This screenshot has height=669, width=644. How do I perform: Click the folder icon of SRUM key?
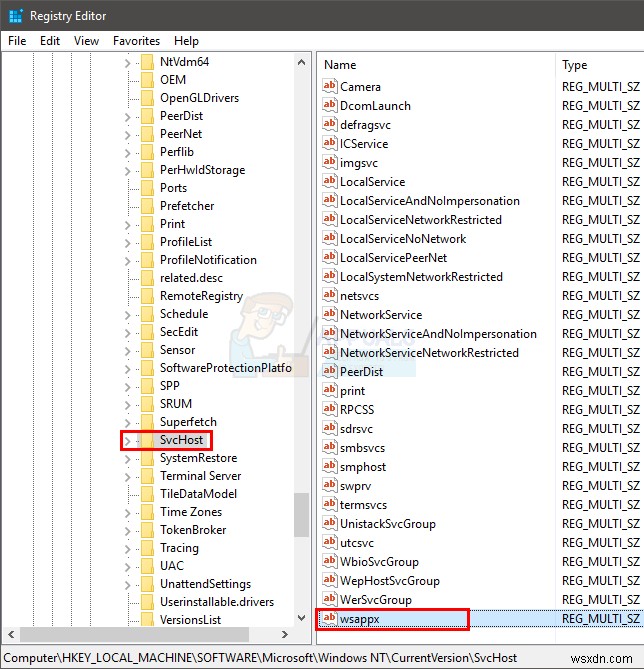[148, 404]
